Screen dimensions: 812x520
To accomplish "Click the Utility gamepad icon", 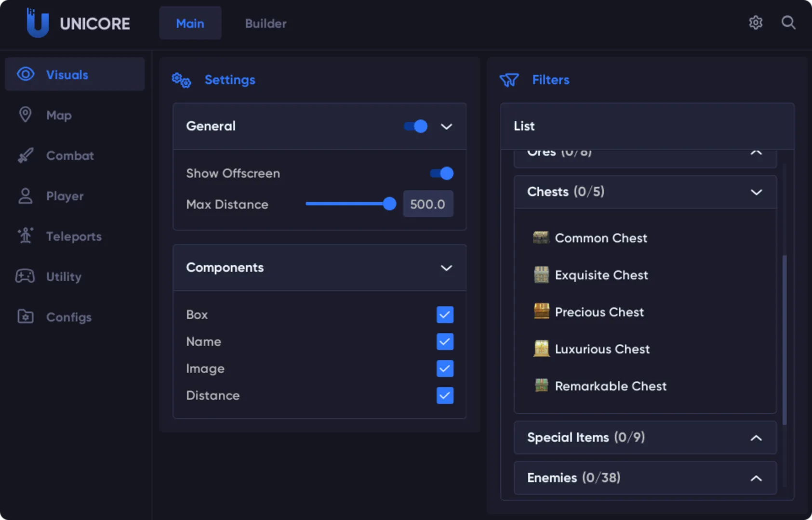I will pos(25,276).
